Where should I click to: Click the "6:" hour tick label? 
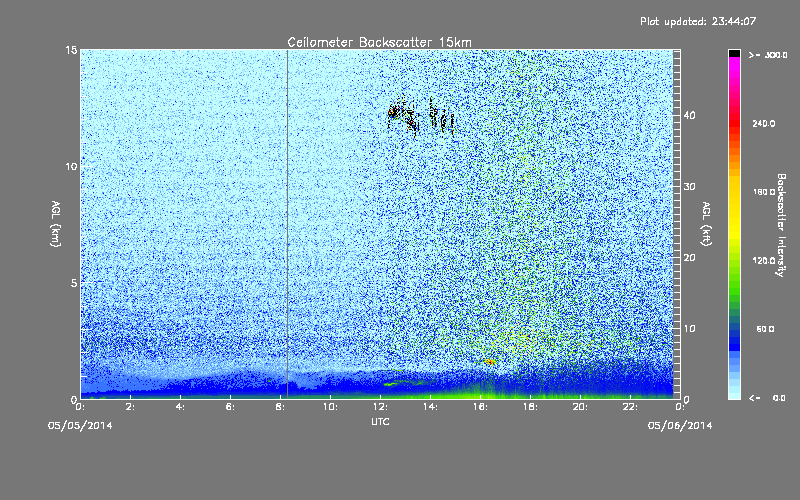[231, 407]
